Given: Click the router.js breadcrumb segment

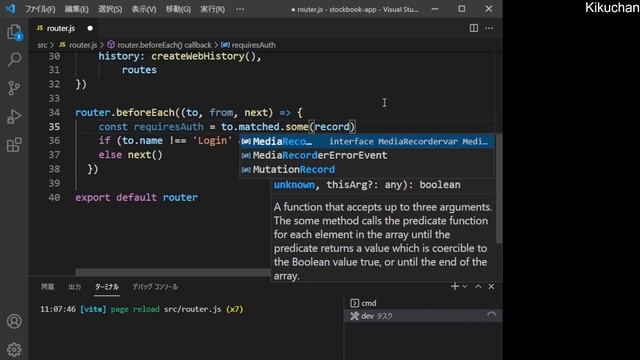Looking at the screenshot, I should click(78, 45).
